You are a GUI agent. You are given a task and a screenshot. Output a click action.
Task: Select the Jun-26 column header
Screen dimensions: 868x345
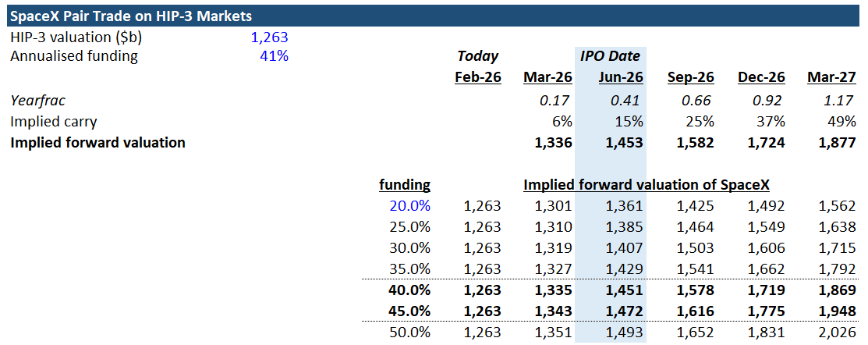[x=621, y=77]
